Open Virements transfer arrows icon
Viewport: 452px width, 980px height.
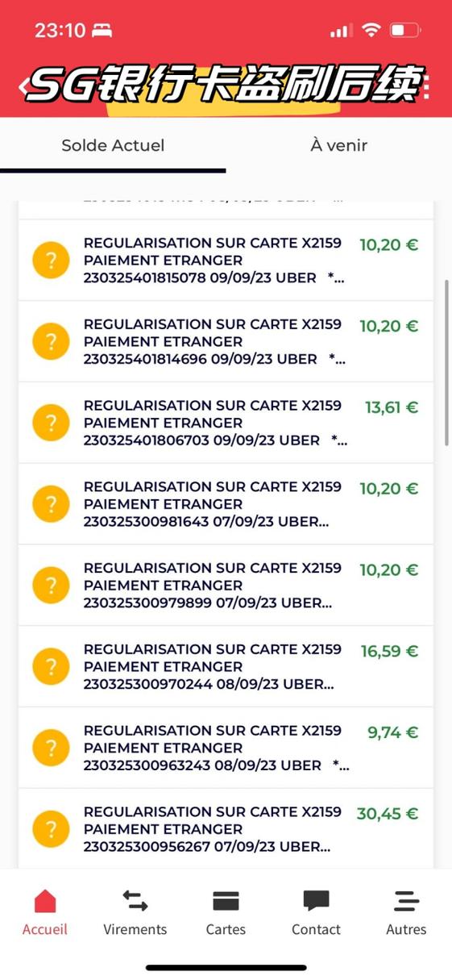coord(135,901)
